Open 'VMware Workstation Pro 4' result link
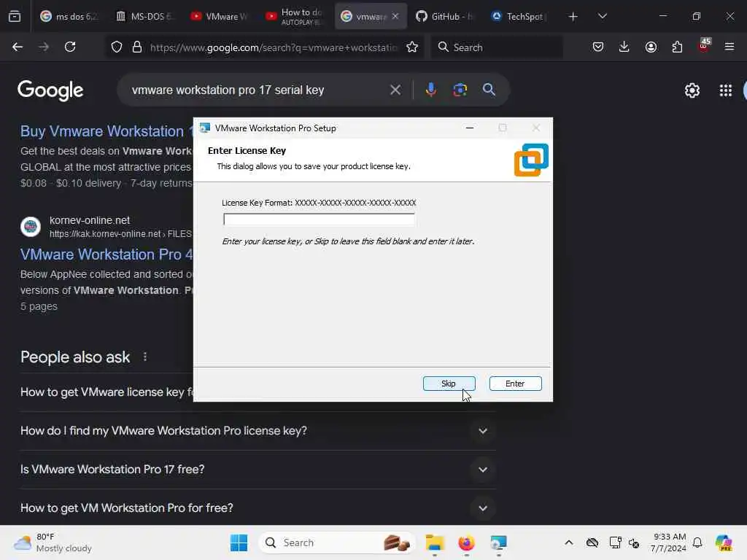Screen dimensions: 747x560 [x=107, y=254]
